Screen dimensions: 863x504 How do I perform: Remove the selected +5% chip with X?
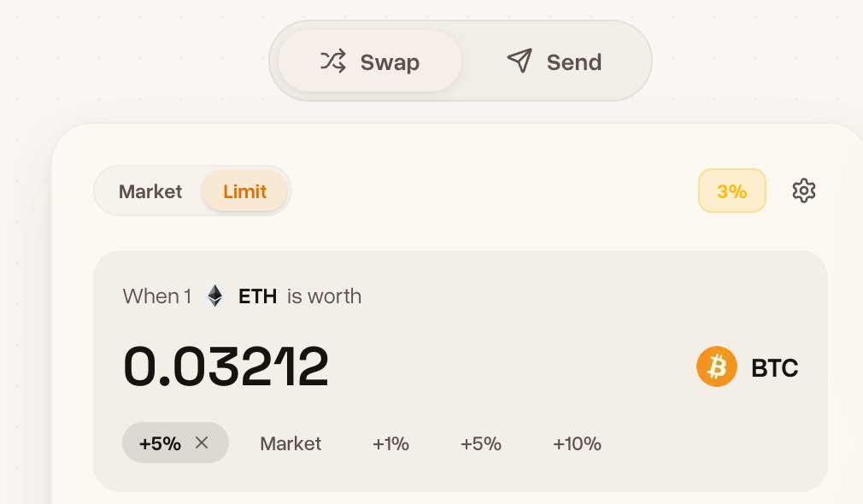202,442
